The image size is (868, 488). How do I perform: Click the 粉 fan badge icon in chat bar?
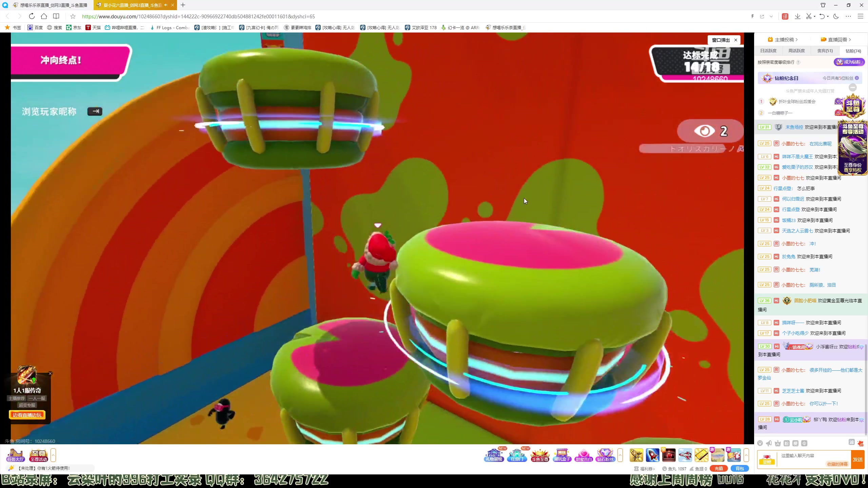787,443
